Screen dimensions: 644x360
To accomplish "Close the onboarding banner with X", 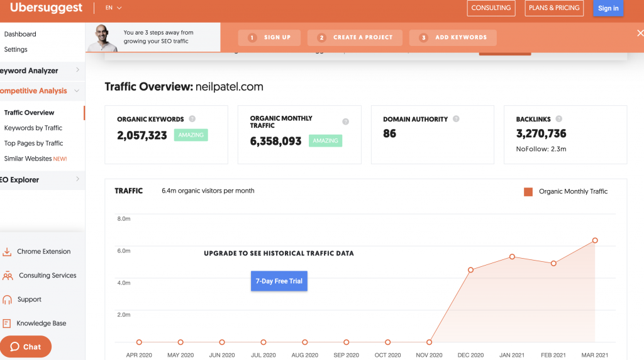I will [x=640, y=33].
